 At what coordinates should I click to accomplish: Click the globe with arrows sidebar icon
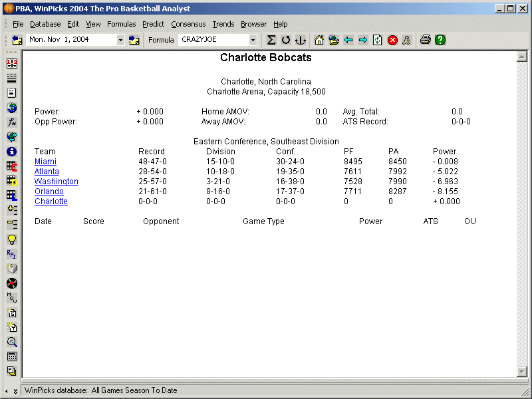click(x=12, y=137)
